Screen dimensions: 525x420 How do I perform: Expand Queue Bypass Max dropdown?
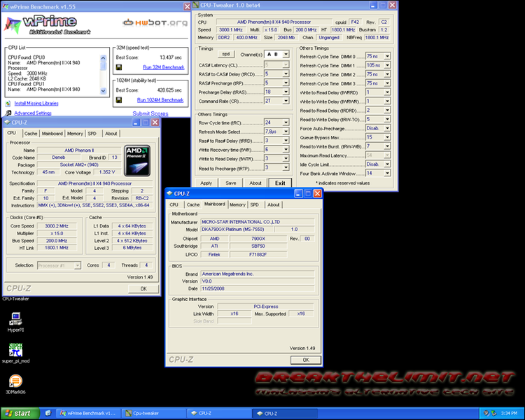[387, 137]
